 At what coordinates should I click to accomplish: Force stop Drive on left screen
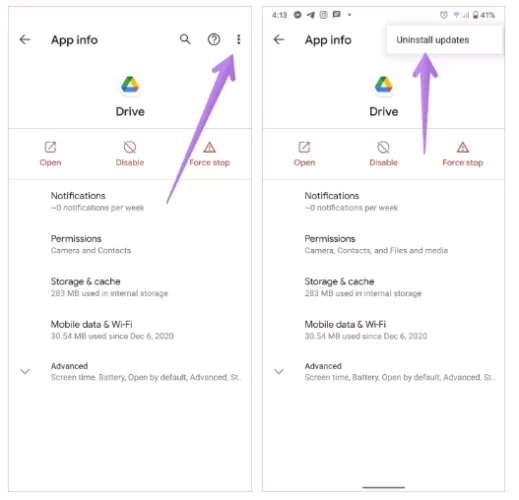tap(209, 154)
